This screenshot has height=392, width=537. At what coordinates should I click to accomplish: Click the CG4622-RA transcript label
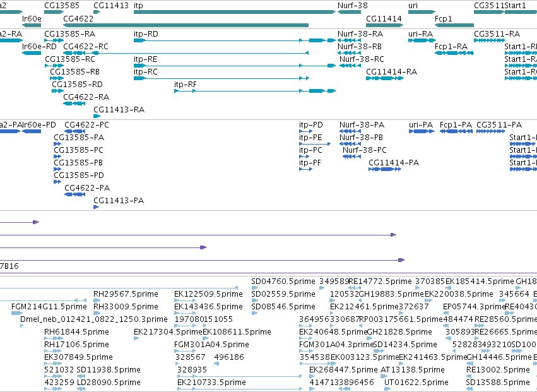86,97
